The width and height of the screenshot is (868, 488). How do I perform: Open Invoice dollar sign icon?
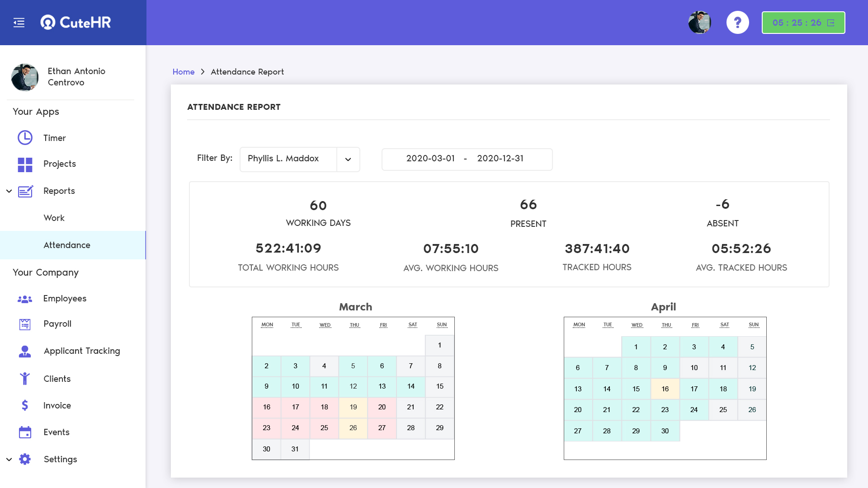(x=25, y=405)
